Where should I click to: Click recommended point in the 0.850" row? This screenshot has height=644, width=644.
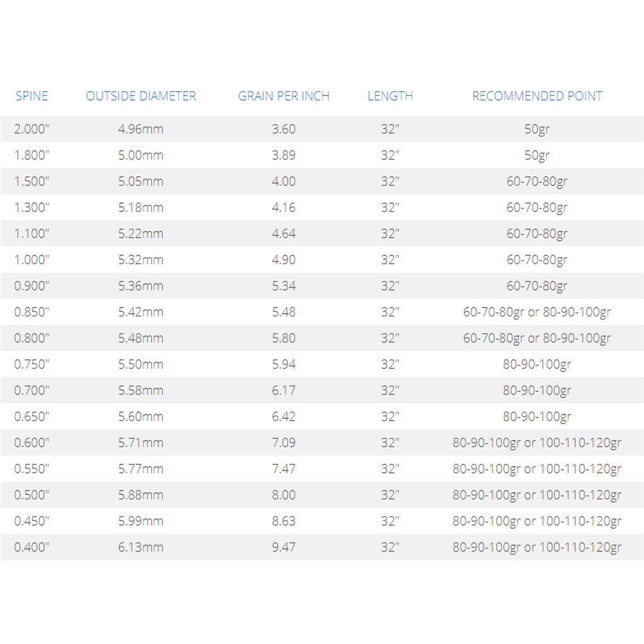(x=537, y=313)
